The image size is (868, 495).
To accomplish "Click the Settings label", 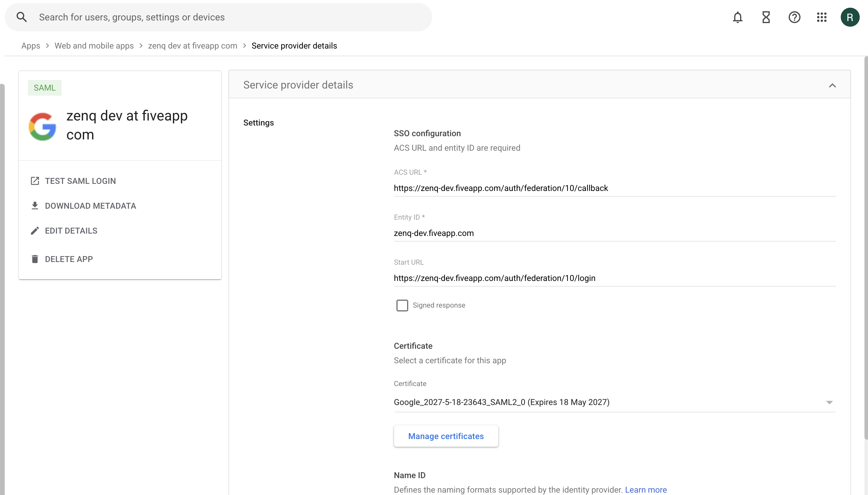I will pos(258,123).
